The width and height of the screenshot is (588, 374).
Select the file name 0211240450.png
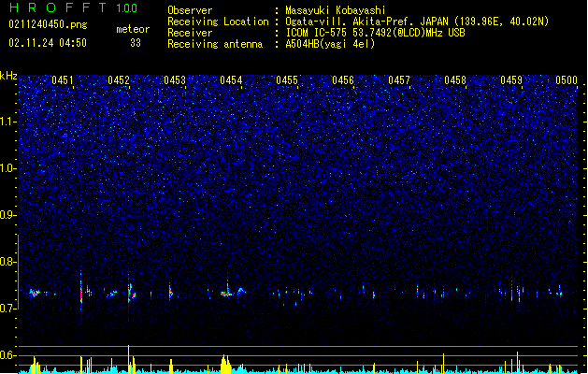[48, 24]
